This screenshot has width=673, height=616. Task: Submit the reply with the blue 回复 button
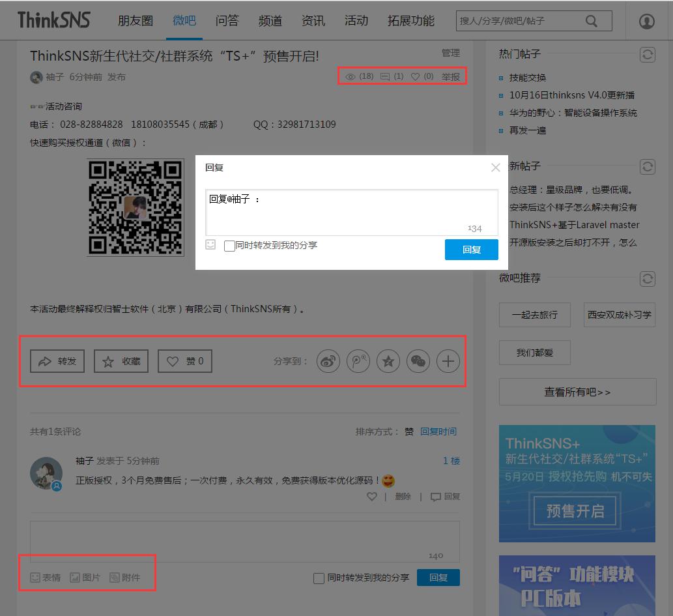[x=471, y=249]
